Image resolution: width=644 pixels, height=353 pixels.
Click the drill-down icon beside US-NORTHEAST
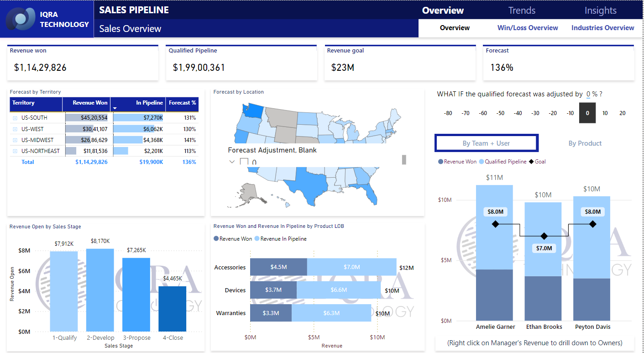(15, 151)
